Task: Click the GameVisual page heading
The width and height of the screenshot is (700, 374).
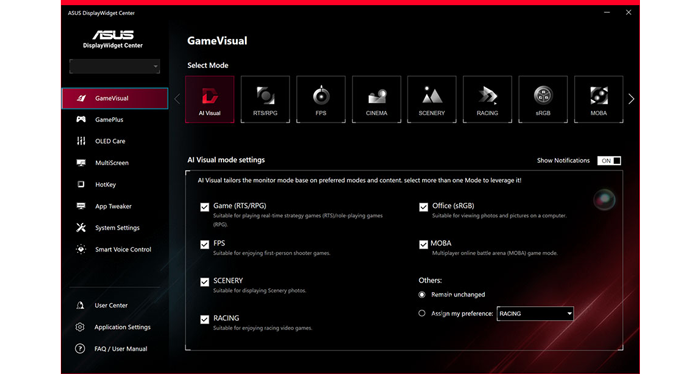Action: point(217,41)
